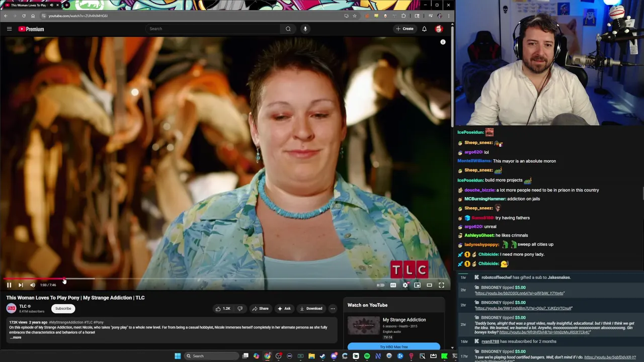Expand description with ...more
644x362 pixels.
tap(16, 337)
